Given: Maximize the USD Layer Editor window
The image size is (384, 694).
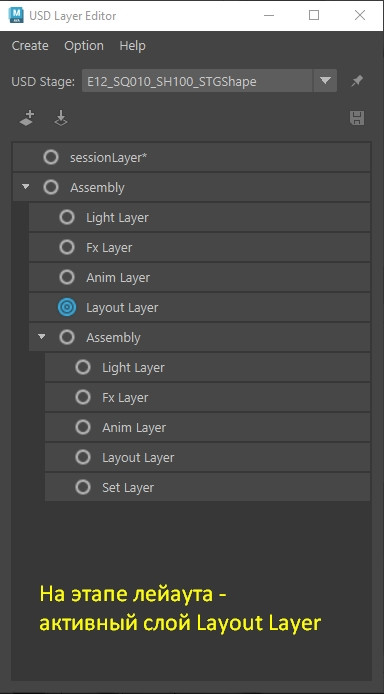Looking at the screenshot, I should [x=314, y=15].
